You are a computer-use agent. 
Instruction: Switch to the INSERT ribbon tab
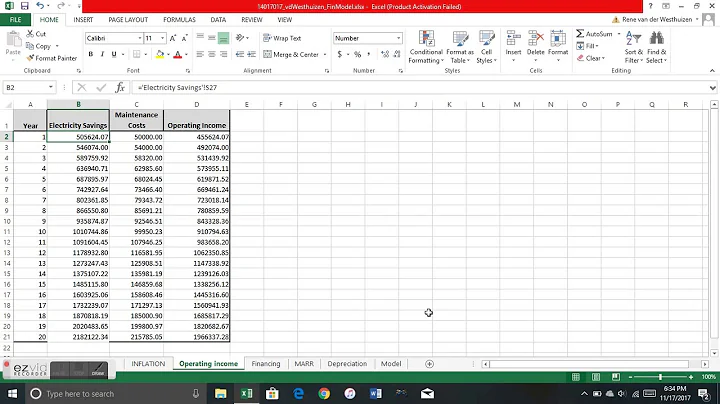tap(83, 20)
